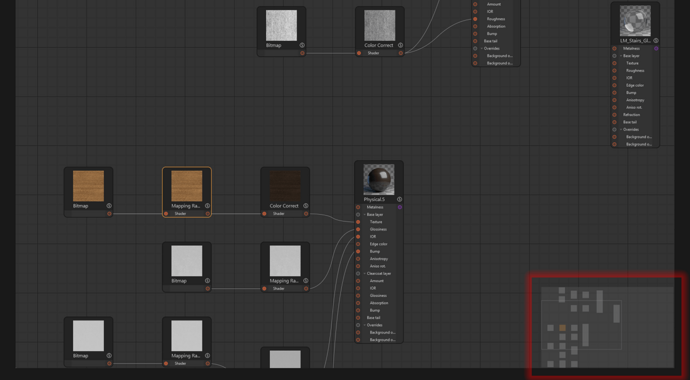Click round icon on the top grey Color Correct node

click(400, 45)
